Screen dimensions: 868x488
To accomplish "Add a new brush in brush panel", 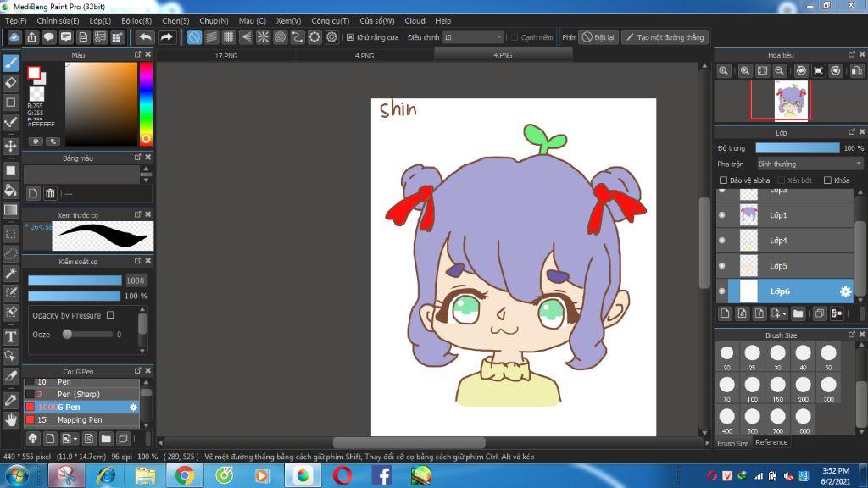I will [x=50, y=439].
